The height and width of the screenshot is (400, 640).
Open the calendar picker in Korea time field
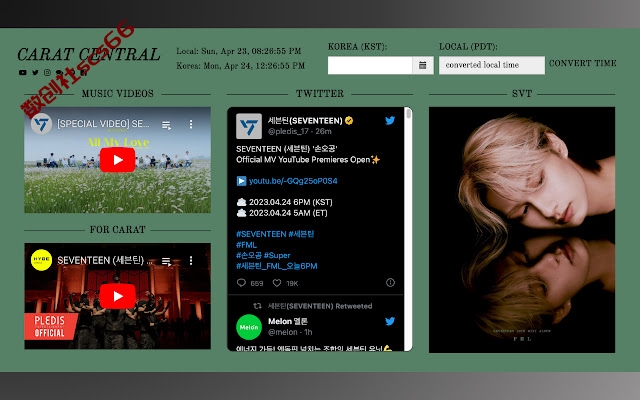tap(422, 65)
